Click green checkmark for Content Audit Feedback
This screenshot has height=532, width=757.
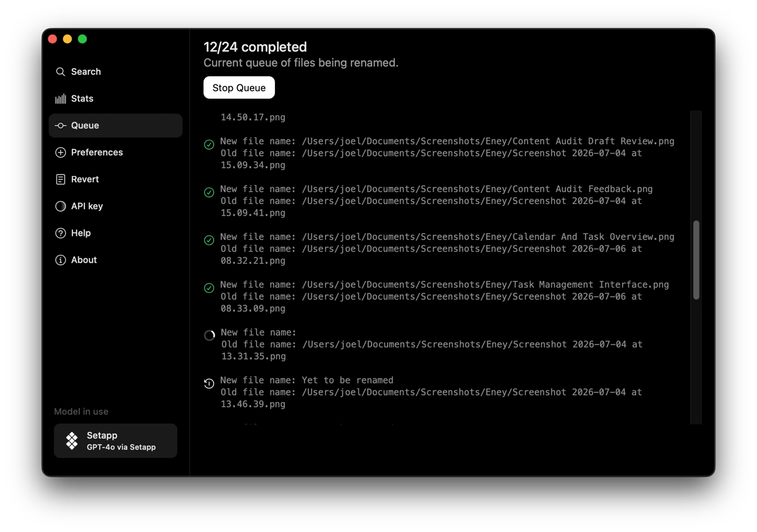(209, 193)
